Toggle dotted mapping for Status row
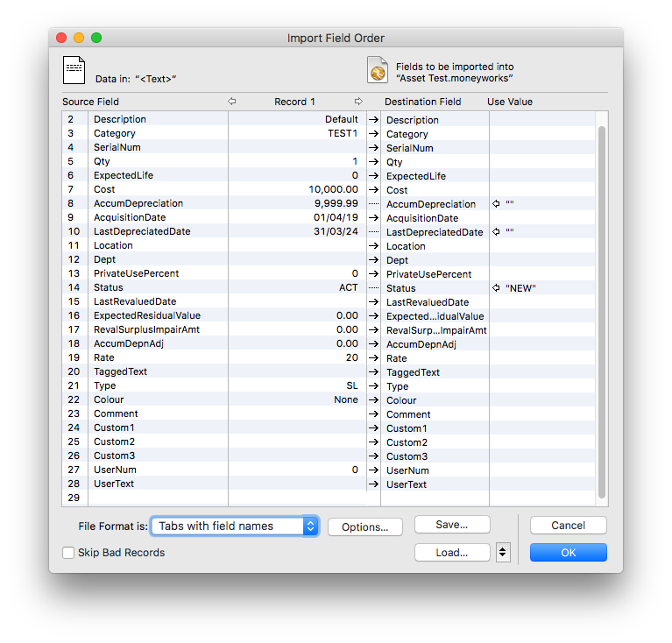 tap(374, 288)
